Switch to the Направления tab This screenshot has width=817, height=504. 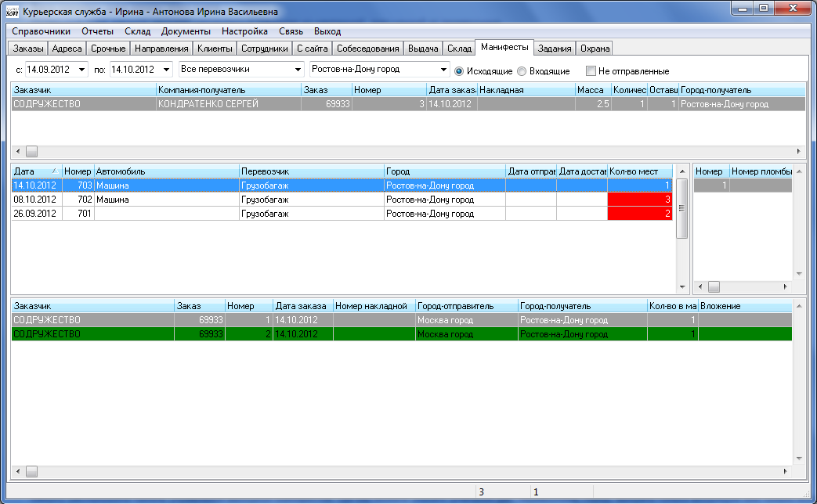click(x=161, y=49)
